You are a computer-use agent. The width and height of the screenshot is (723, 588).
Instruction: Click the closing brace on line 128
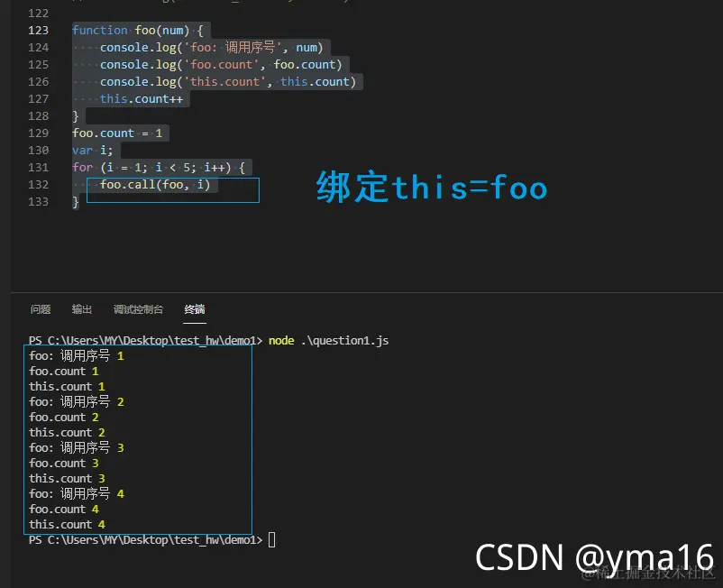75,116
